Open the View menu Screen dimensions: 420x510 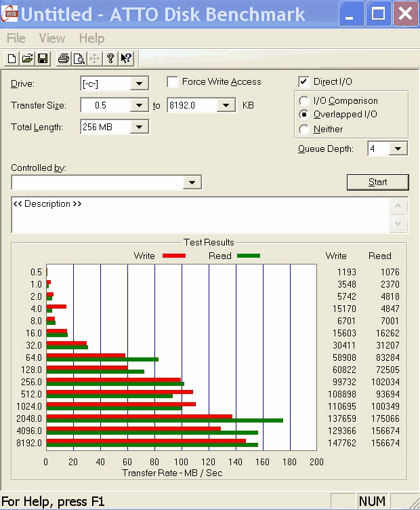[x=52, y=38]
